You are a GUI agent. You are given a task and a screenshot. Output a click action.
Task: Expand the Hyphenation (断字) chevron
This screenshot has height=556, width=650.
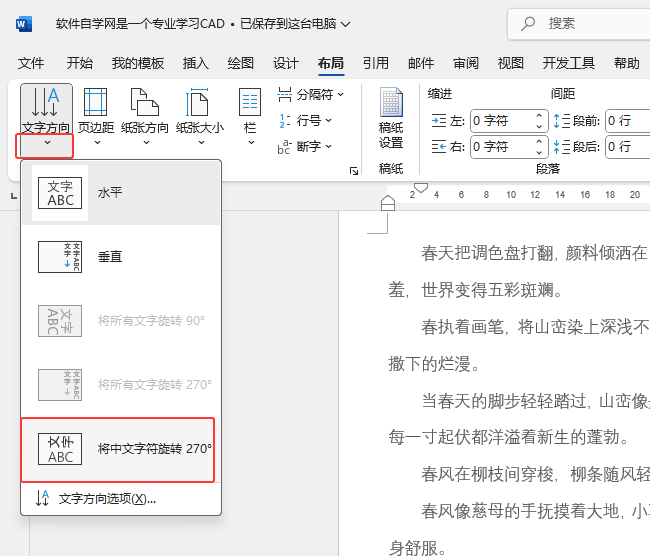point(328,146)
